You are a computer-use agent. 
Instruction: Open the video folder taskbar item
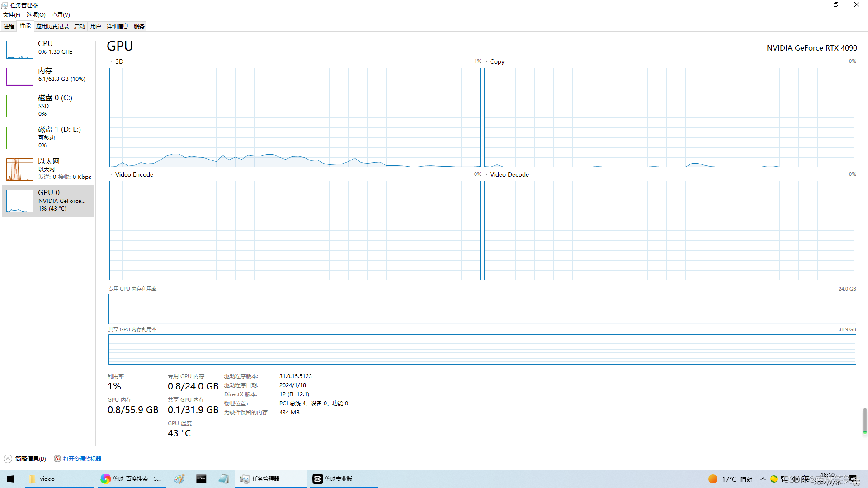[x=59, y=479]
